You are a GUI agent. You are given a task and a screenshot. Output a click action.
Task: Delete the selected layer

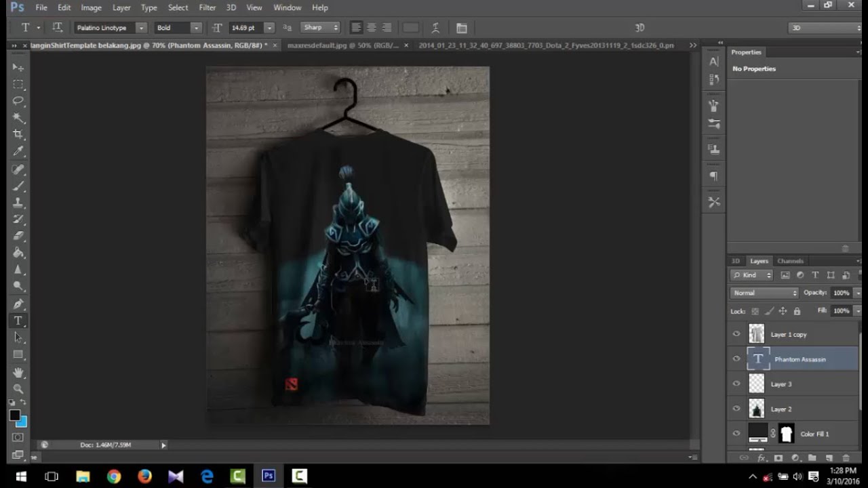point(846,458)
